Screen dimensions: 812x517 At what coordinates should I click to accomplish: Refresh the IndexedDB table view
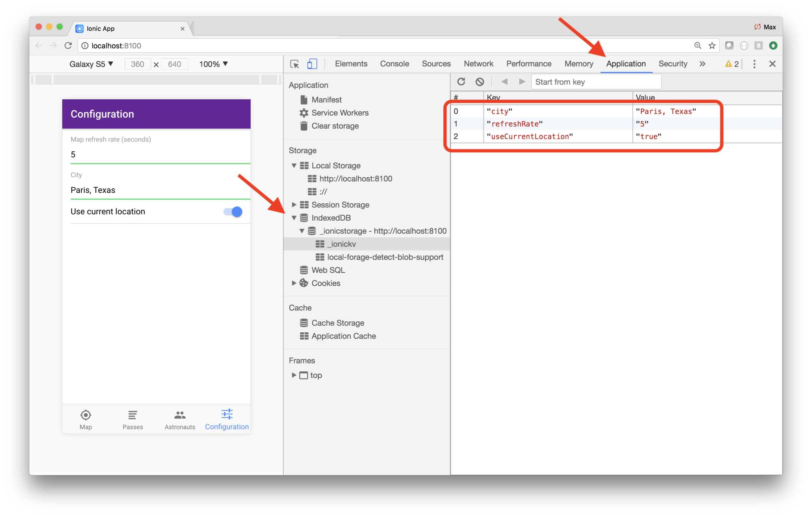coord(461,82)
